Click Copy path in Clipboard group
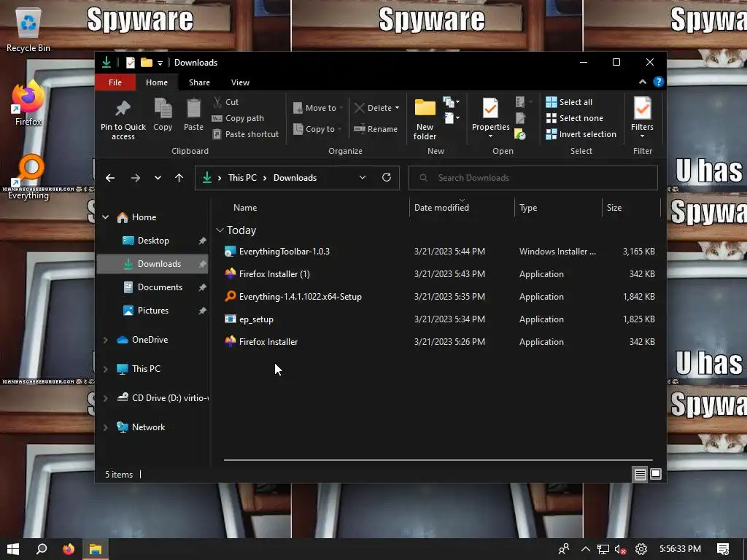 click(x=239, y=118)
